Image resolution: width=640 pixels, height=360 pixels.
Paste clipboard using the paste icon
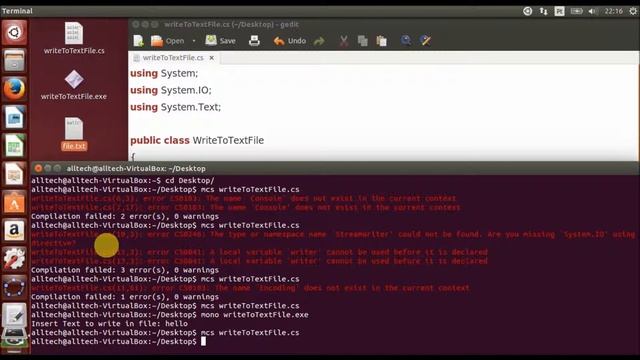coord(382,41)
